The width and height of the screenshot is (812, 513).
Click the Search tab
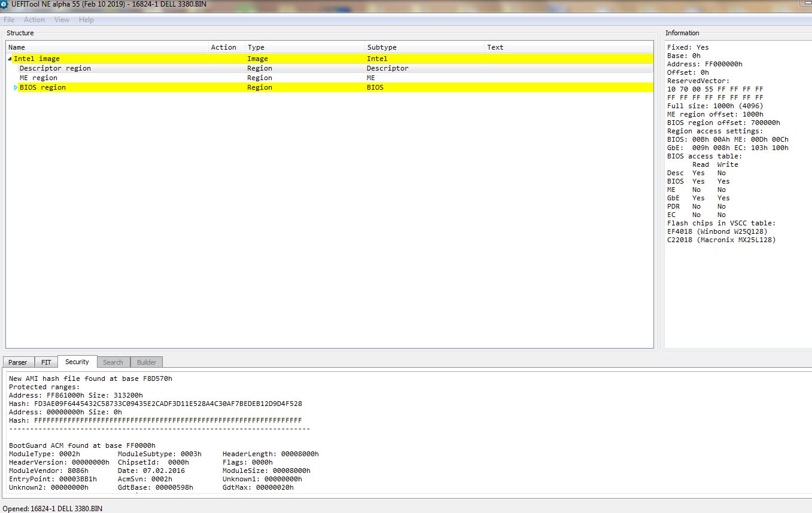[113, 362]
